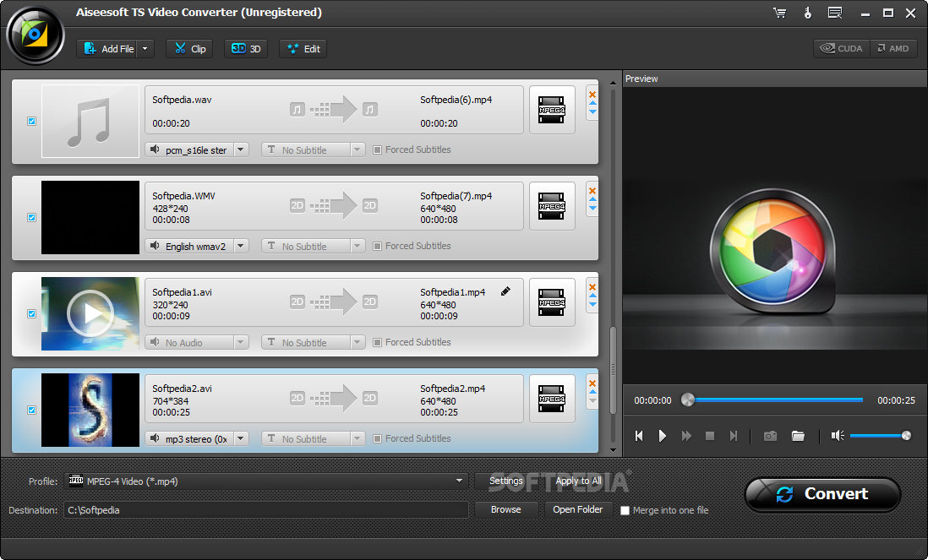Select the Softpedia.WMV black thumbnail
The image size is (928, 560).
click(90, 218)
